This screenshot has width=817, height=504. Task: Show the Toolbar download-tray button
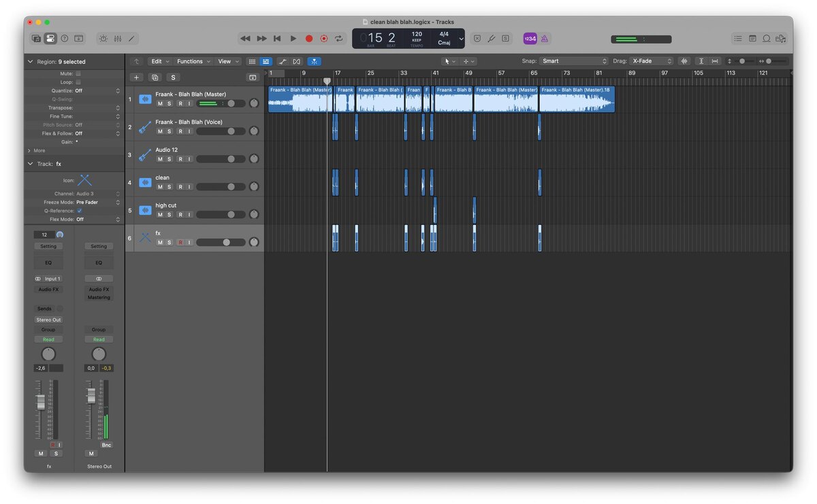point(79,39)
